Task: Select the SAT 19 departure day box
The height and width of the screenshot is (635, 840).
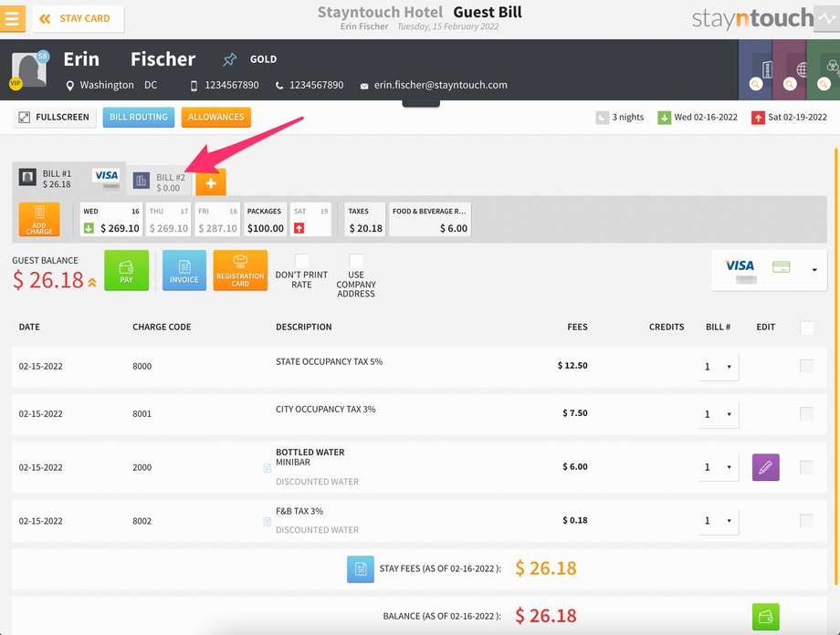Action: (x=310, y=220)
